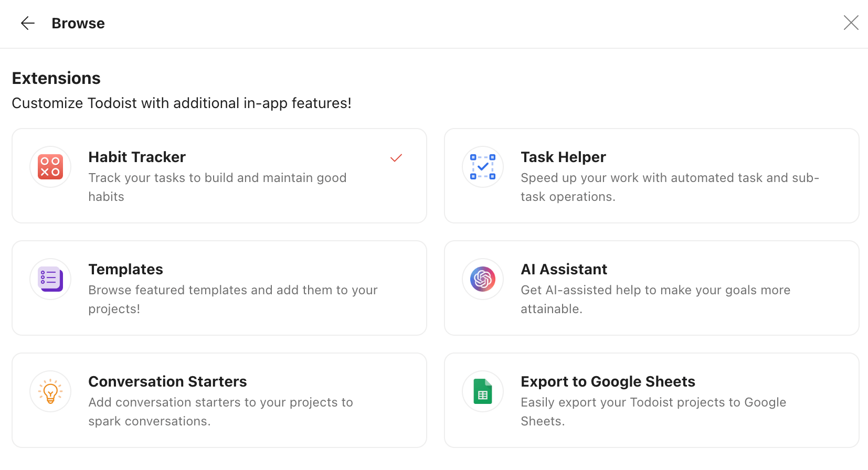Click the AI Assistant swirl icon
This screenshot has height=470, width=868.
(x=483, y=279)
